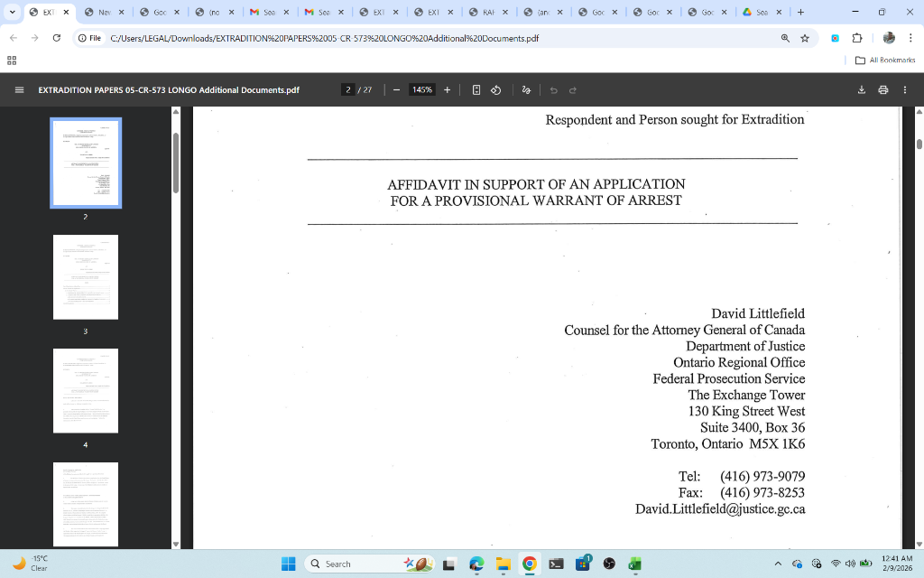This screenshot has height=578, width=924.
Task: Open the PDF viewer more actions menu
Action: pyautogui.click(x=905, y=90)
